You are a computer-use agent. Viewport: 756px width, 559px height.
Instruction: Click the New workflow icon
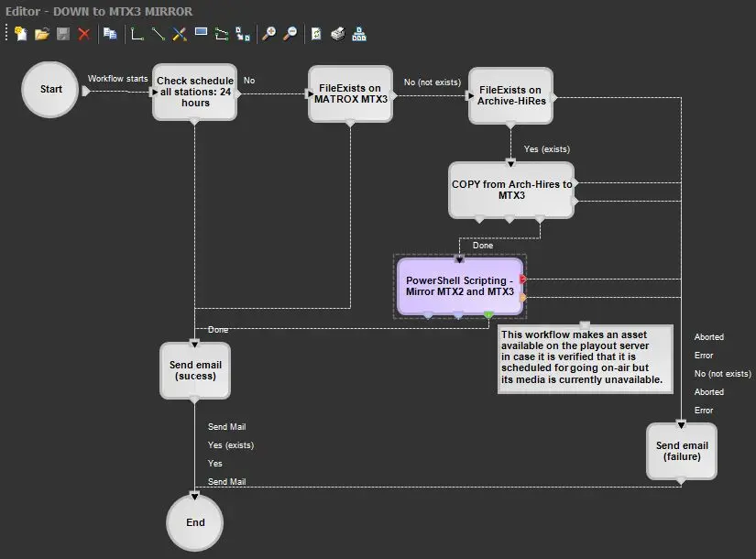[20, 34]
